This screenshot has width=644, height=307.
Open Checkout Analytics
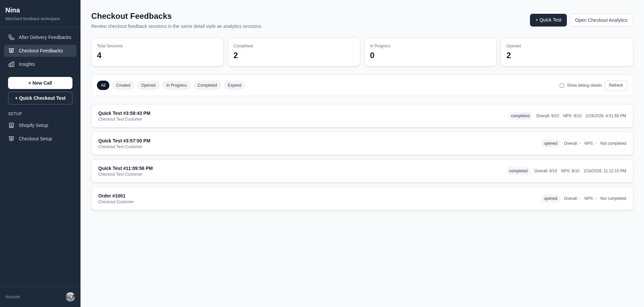[x=601, y=20]
